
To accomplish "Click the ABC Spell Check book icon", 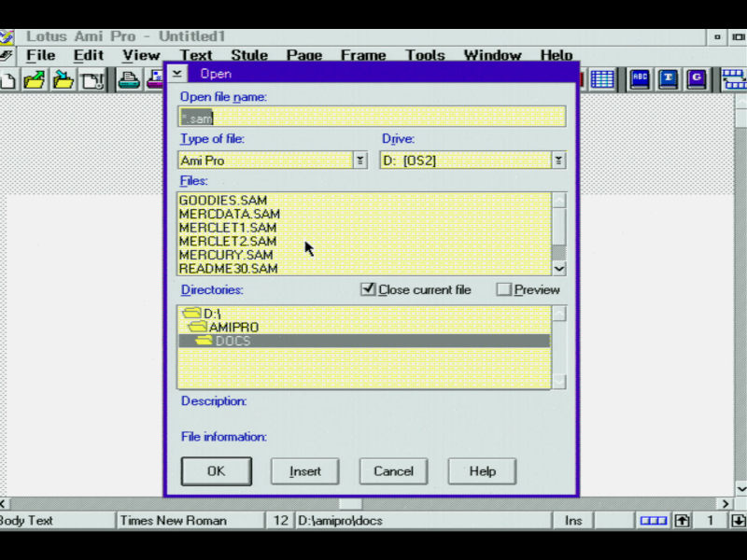I will click(640, 79).
